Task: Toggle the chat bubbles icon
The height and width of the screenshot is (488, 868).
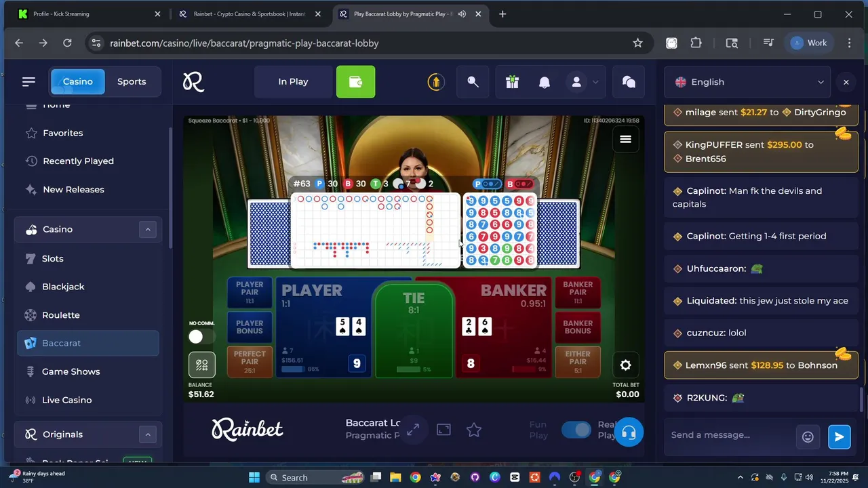Action: coord(629,82)
